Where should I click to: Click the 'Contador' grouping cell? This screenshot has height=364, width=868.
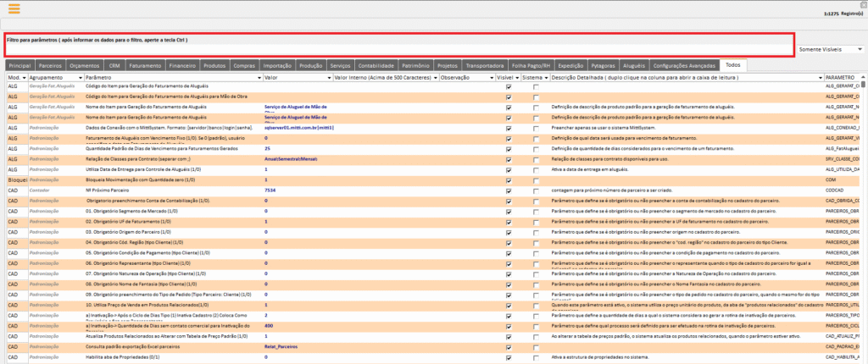coord(39,190)
